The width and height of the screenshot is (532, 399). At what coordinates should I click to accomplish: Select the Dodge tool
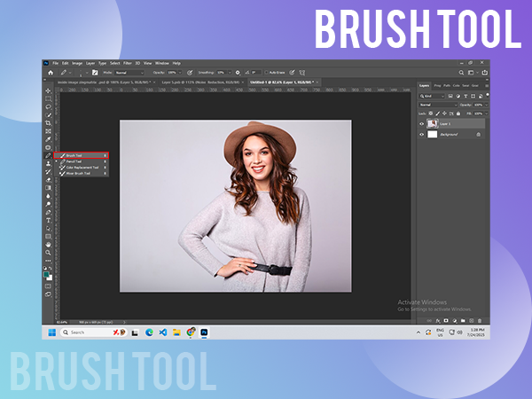point(48,204)
